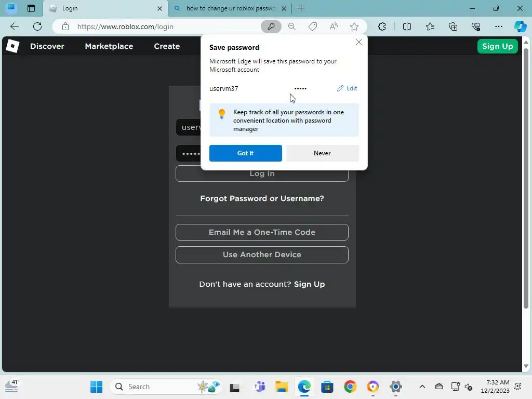The width and height of the screenshot is (532, 399).
Task: Click Use Another Device button
Action: click(262, 255)
